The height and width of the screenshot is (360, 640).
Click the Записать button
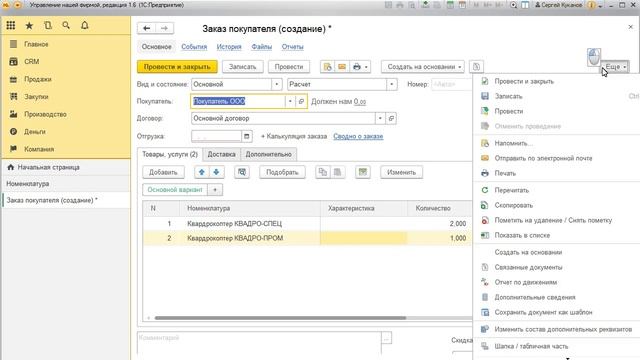pos(242,67)
